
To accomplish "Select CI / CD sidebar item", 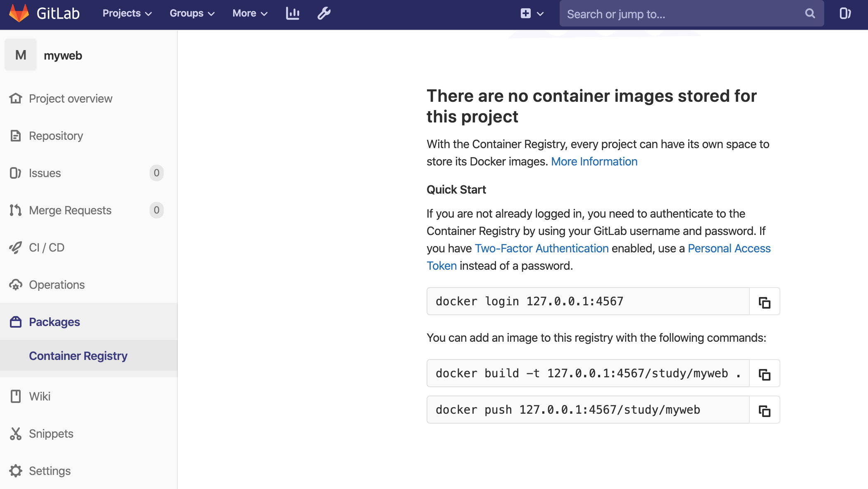I will [x=46, y=247].
